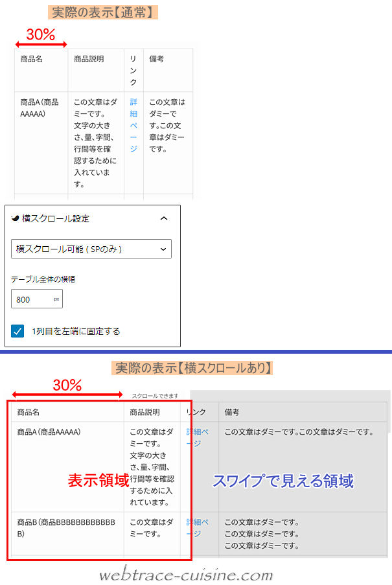Click the SWELL icon beside 横スクロール設定
Image resolution: width=392 pixels, height=585 pixels.
(x=16, y=218)
